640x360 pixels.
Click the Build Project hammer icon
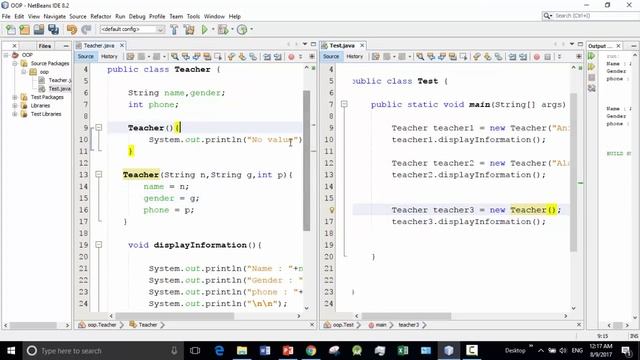click(174, 29)
